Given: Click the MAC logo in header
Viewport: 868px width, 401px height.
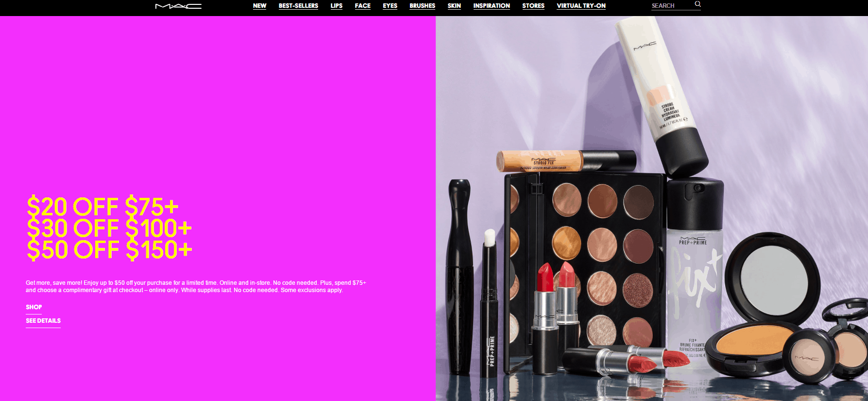Looking at the screenshot, I should coord(178,6).
